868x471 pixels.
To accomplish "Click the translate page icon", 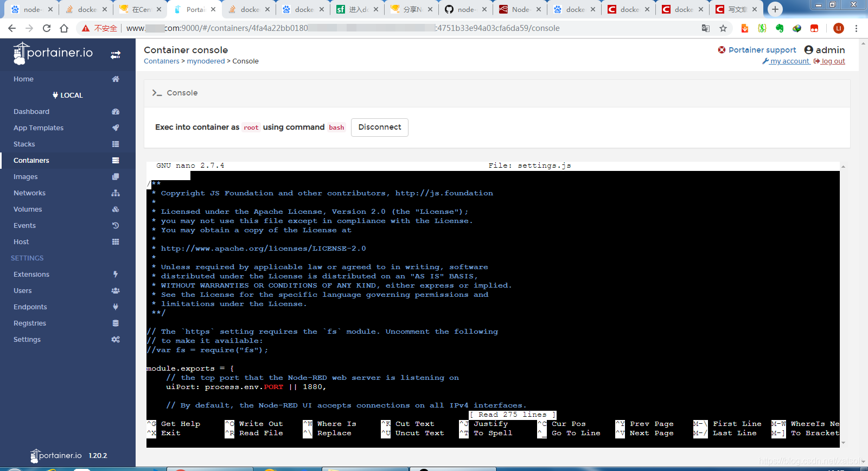I will click(x=706, y=28).
